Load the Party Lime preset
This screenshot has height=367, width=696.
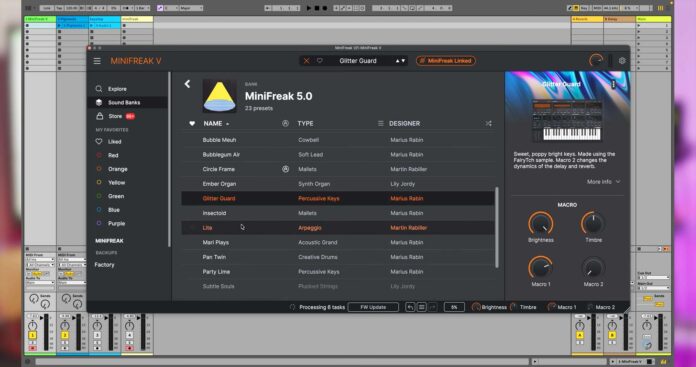[x=338, y=272]
